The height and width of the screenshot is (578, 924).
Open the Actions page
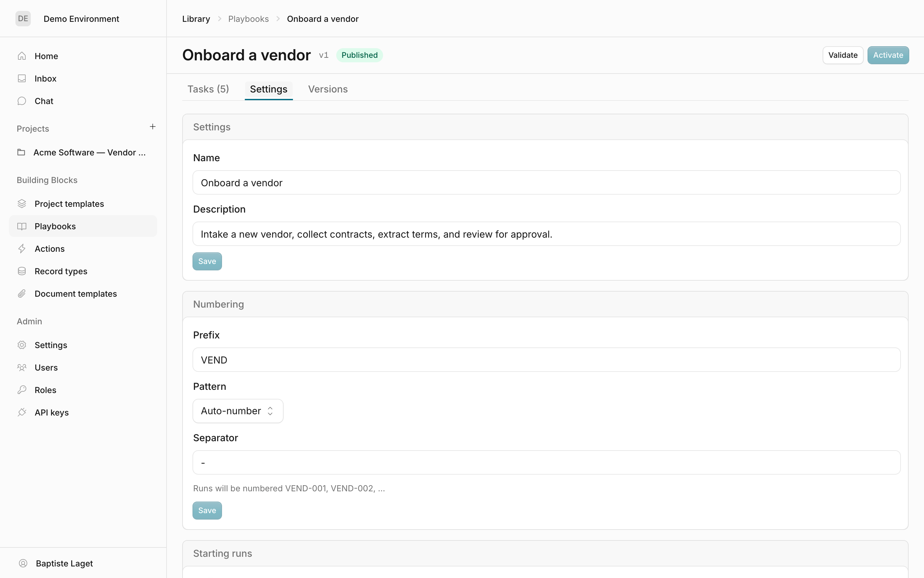coord(83,249)
